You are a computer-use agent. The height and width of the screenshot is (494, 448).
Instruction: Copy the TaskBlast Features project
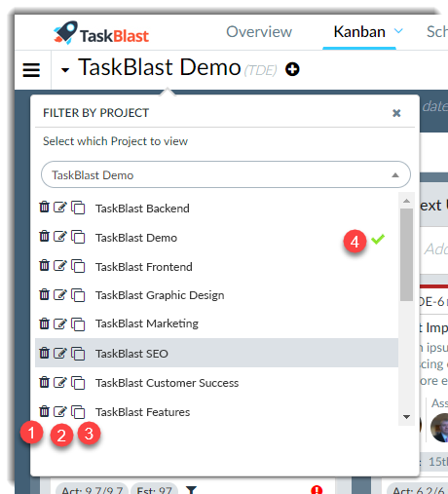(78, 412)
